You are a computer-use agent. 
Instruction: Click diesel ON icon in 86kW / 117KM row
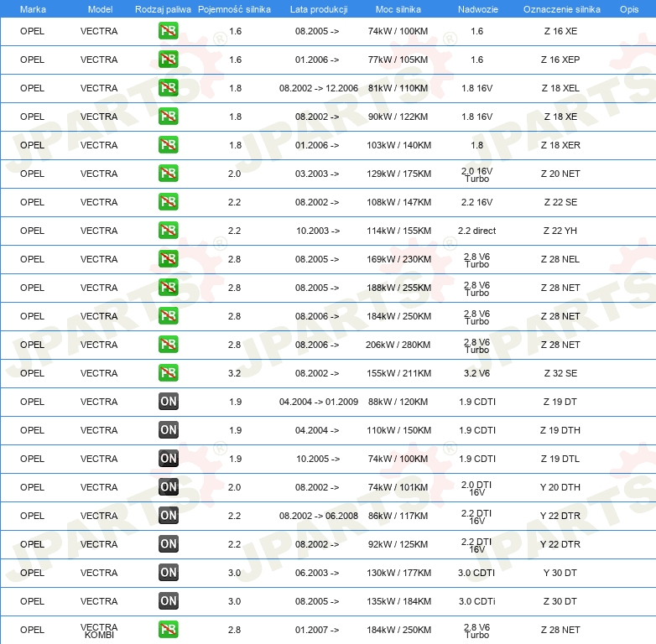click(x=168, y=516)
